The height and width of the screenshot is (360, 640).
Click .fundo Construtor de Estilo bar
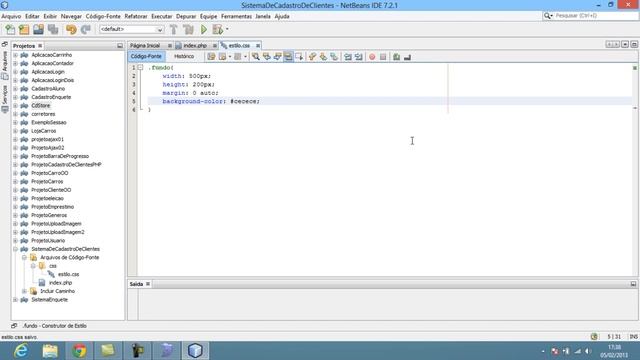55,326
